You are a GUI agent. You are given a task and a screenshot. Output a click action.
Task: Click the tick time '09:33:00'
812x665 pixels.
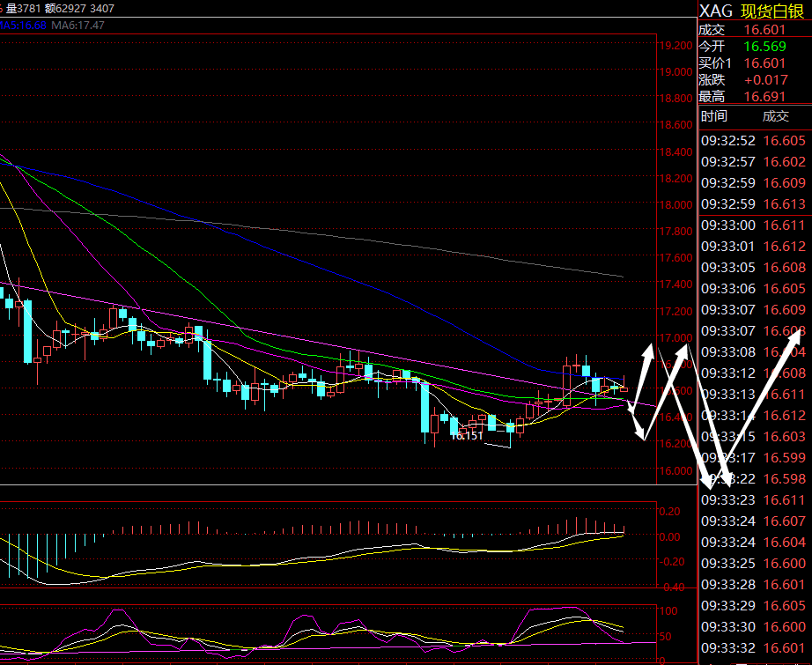point(728,225)
